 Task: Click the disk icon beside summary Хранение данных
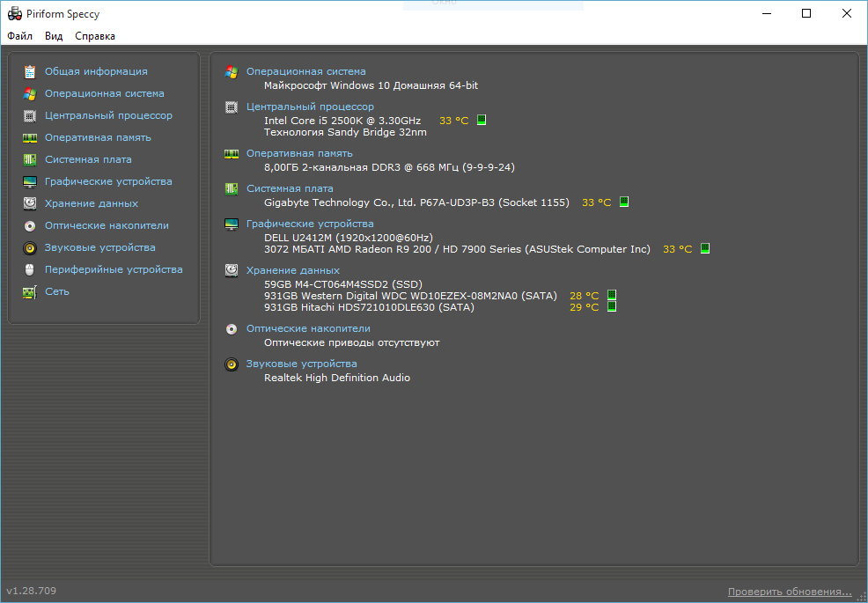click(x=232, y=271)
